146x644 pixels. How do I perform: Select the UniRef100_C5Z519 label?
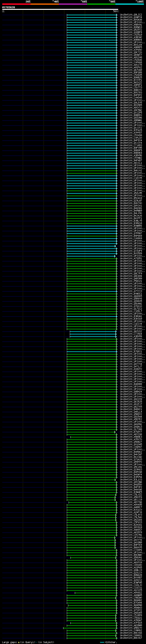[x=131, y=35]
